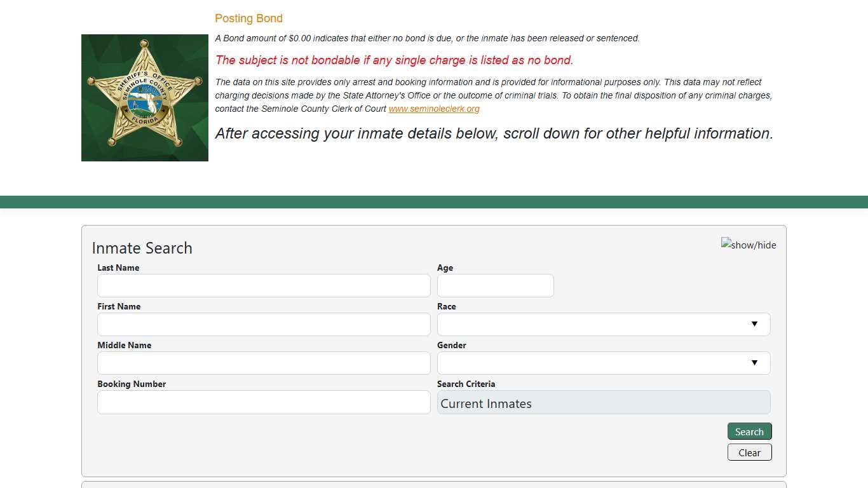Toggle the show/hide icon in Inmate Search
The height and width of the screenshot is (488, 868).
[748, 245]
